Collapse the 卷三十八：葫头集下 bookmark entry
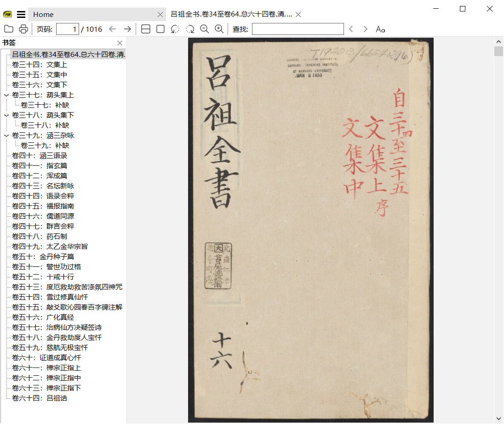The image size is (504, 424). pos(6,115)
